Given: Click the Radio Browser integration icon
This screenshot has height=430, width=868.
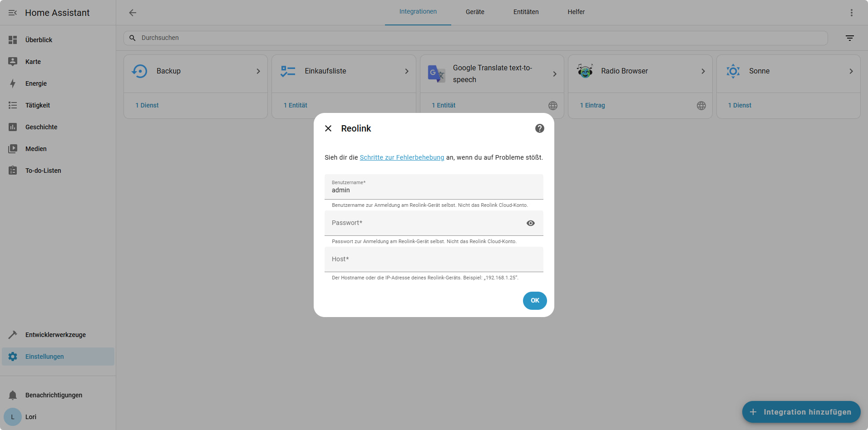Looking at the screenshot, I should [x=585, y=71].
